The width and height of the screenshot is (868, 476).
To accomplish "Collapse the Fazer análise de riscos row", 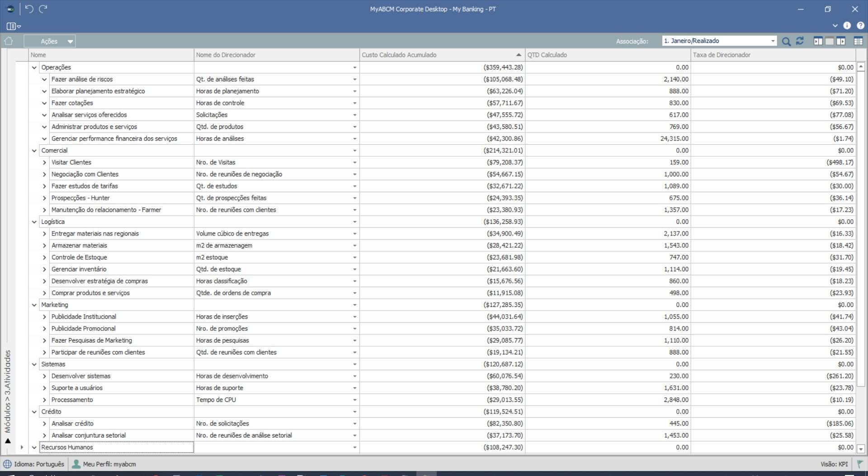I will 44,79.
